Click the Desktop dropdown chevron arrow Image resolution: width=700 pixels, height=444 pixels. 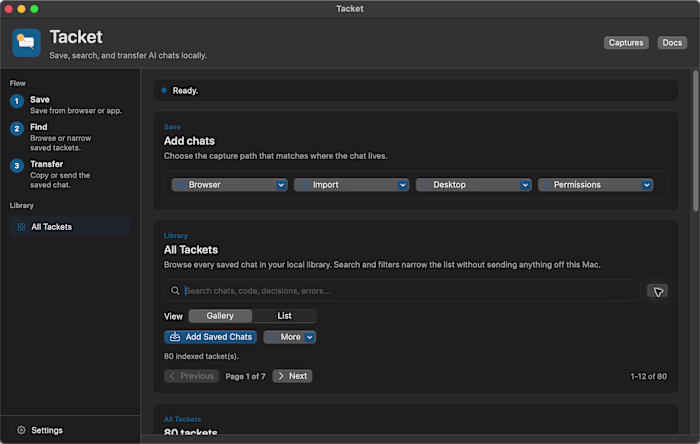(525, 185)
